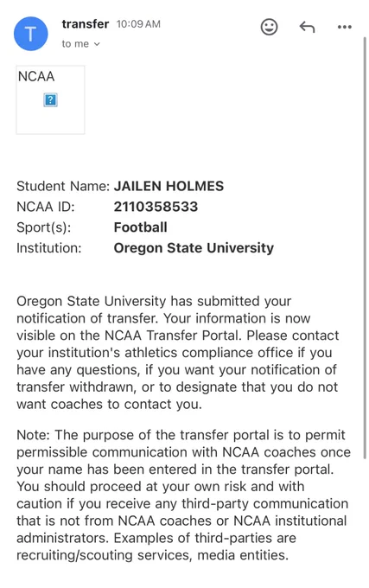The width and height of the screenshot is (369, 588).
Task: Tap the 'NCAA' alt text in image box
Action: (x=36, y=76)
